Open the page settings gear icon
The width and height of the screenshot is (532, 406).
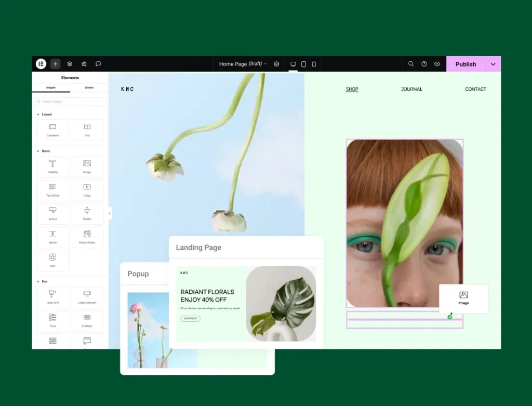tap(276, 64)
